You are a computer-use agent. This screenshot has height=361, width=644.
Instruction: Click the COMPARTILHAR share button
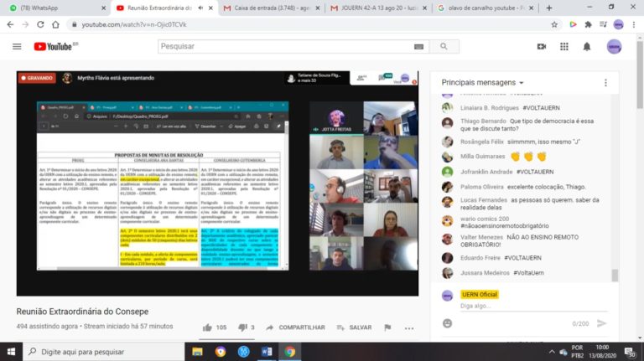(x=295, y=327)
